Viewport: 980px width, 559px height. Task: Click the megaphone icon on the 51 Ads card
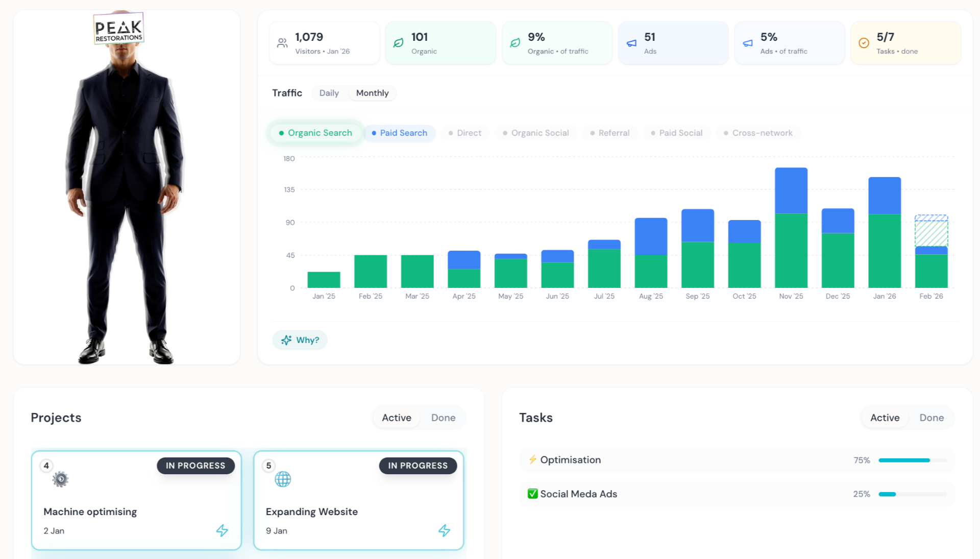(631, 43)
